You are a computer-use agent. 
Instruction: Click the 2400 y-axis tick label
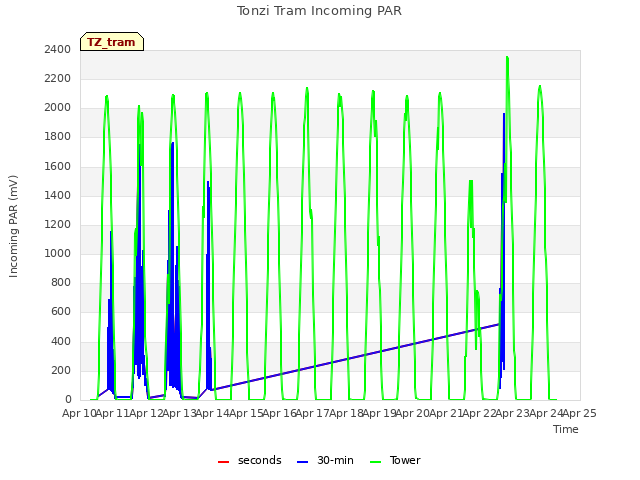(58, 49)
